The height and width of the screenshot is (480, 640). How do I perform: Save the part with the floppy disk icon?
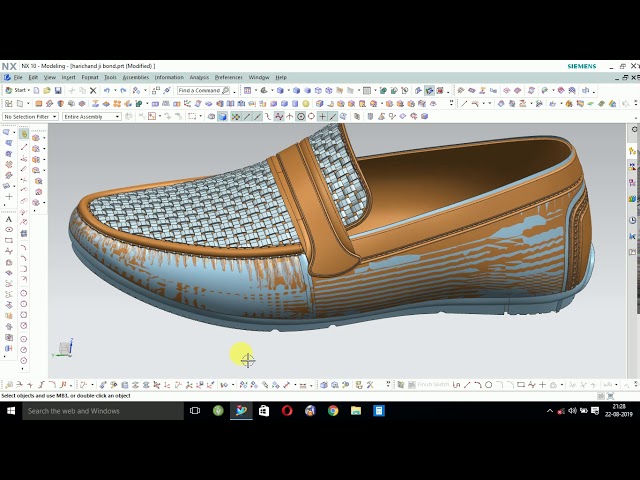coord(58,91)
